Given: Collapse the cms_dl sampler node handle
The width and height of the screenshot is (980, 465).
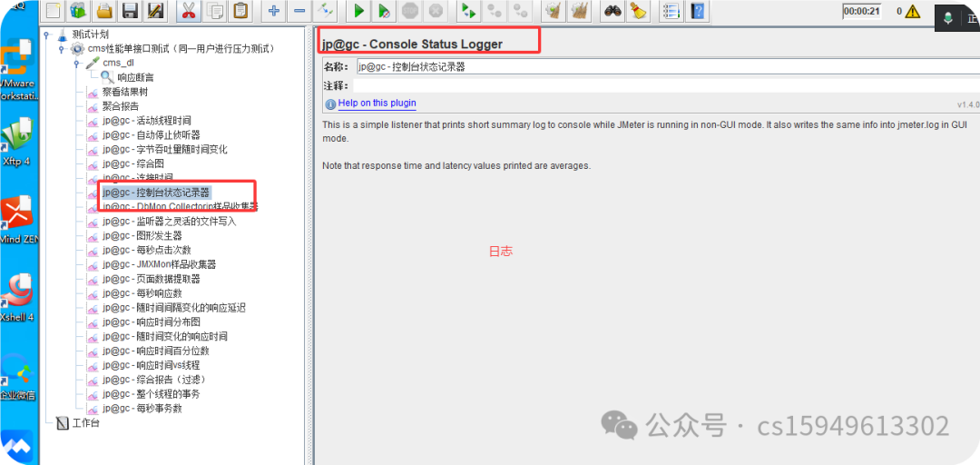Looking at the screenshot, I should [x=76, y=64].
